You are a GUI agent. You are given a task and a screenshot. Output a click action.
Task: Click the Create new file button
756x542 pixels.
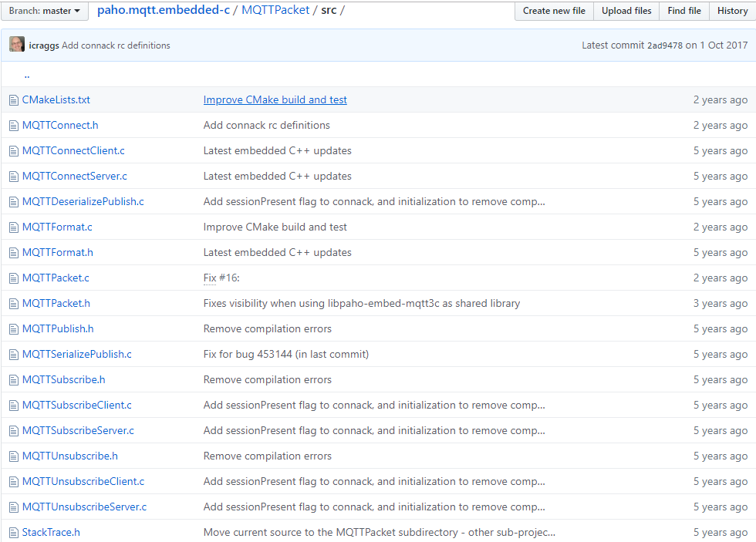click(554, 11)
